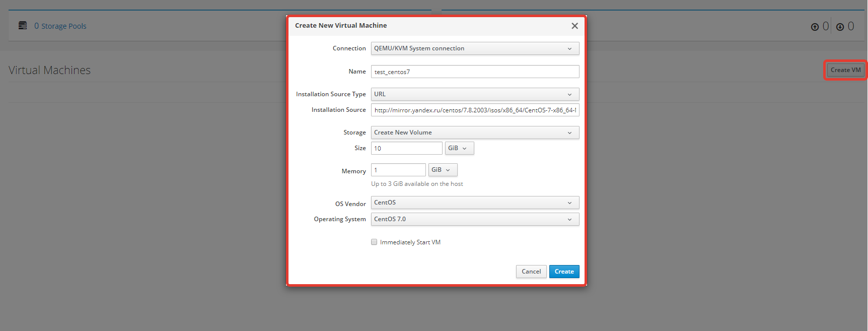Click the Cancel button
Viewport: 868px width, 331px height.
point(531,272)
